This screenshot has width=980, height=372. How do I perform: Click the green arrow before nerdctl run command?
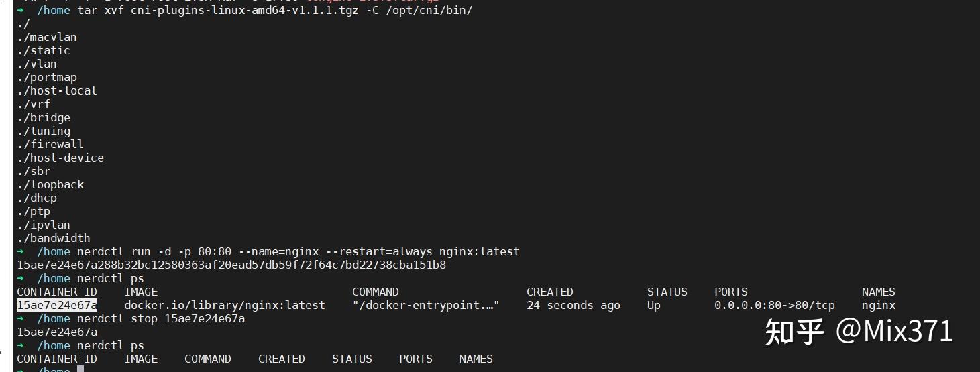click(x=21, y=252)
